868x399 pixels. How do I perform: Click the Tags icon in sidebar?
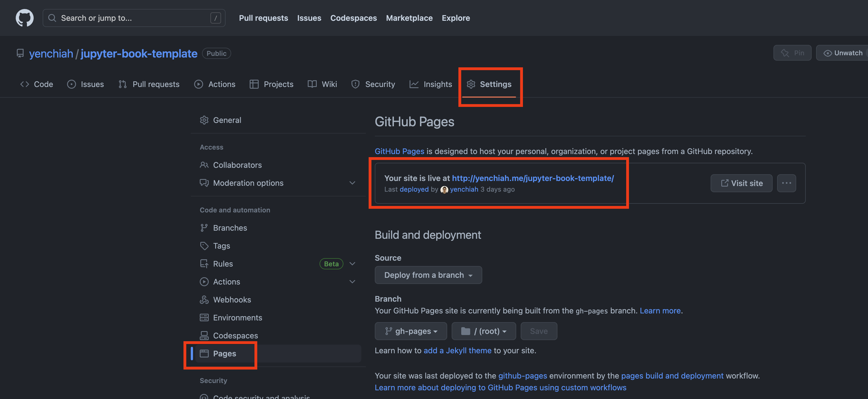(x=205, y=246)
